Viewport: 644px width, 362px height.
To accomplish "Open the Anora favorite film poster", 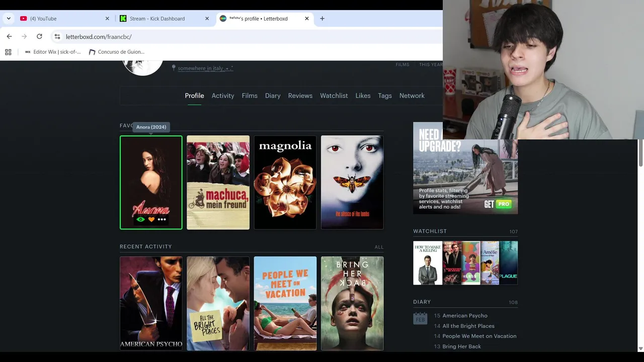I will [151, 183].
